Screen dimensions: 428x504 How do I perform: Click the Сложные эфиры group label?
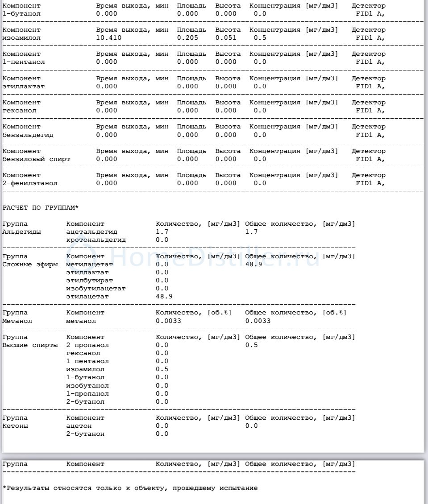pos(30,264)
